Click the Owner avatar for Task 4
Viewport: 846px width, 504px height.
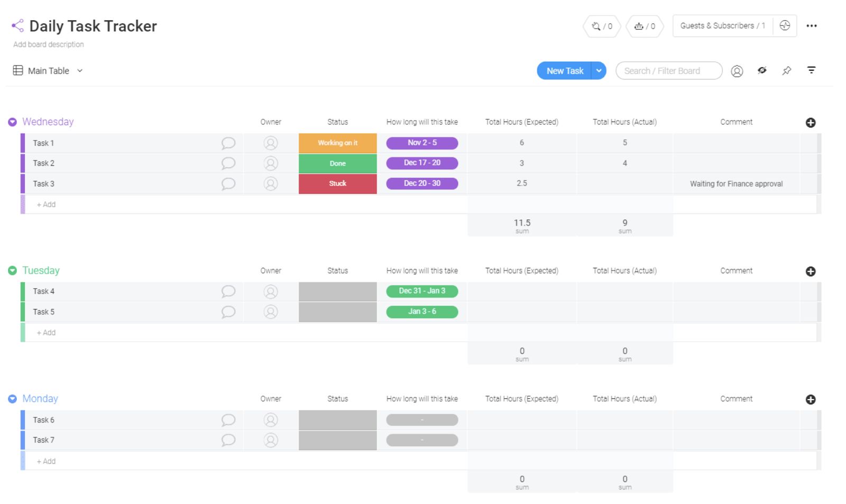pyautogui.click(x=271, y=291)
